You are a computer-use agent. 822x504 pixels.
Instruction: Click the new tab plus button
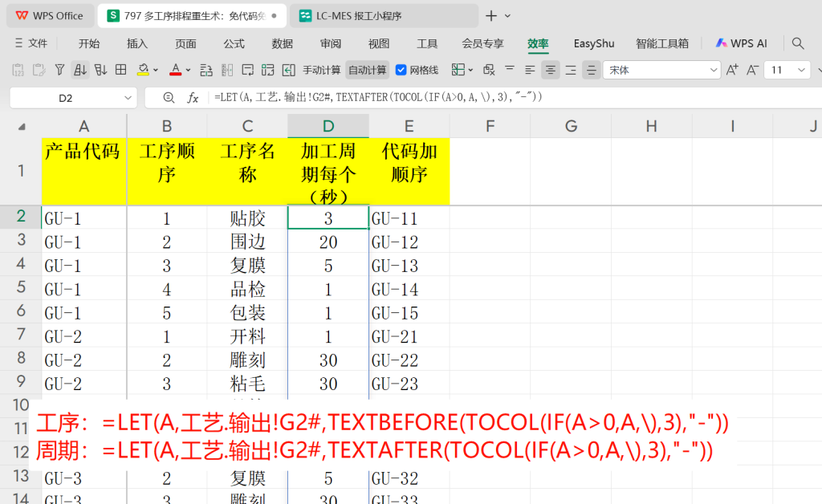pyautogui.click(x=491, y=16)
